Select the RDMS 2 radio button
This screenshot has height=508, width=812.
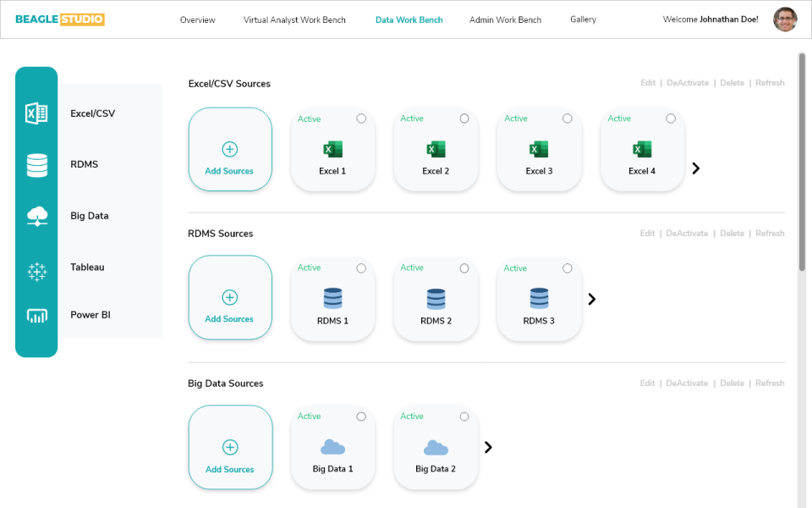[x=464, y=268]
